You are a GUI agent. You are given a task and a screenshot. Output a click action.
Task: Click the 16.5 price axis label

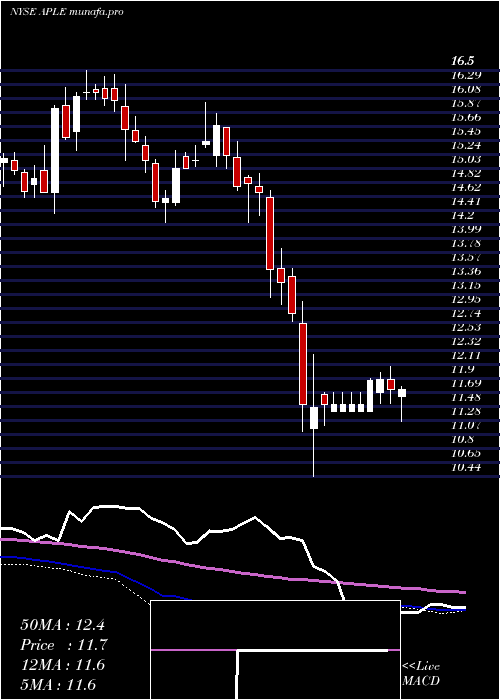click(463, 61)
